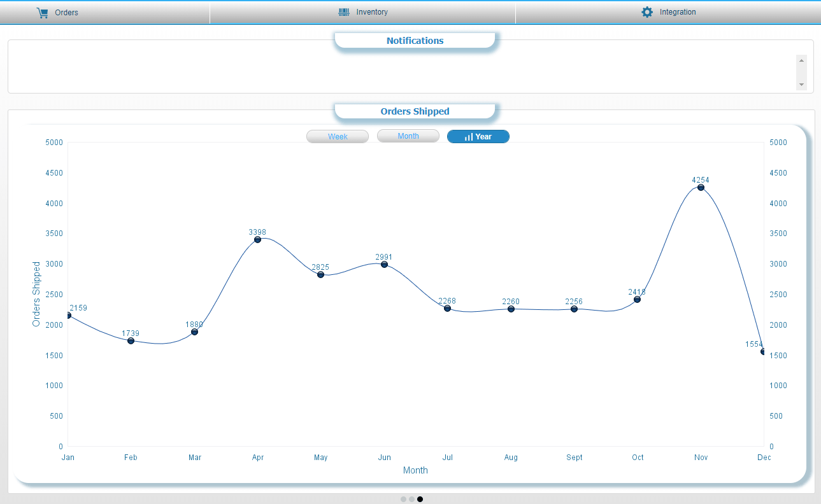Click the vertical "Orders Shipped" axis title

pyautogui.click(x=36, y=294)
